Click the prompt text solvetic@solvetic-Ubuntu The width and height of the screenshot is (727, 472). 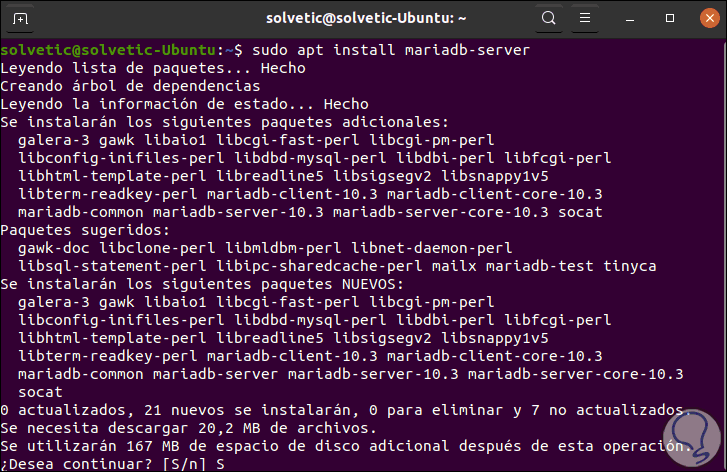click(108, 50)
